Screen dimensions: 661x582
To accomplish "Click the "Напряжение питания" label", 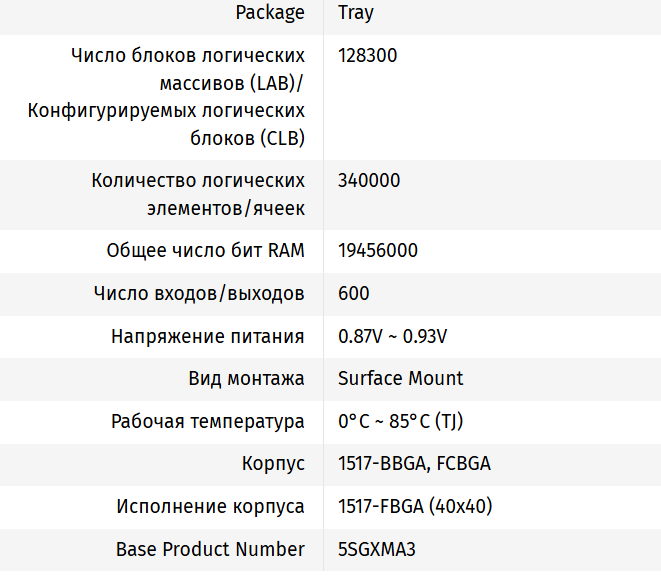I will pos(208,336).
